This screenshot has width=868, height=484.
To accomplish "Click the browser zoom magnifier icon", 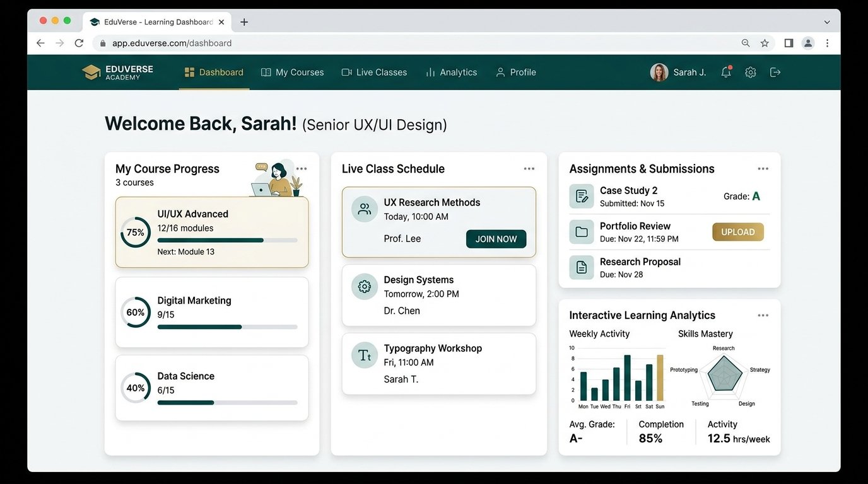I will [x=746, y=43].
